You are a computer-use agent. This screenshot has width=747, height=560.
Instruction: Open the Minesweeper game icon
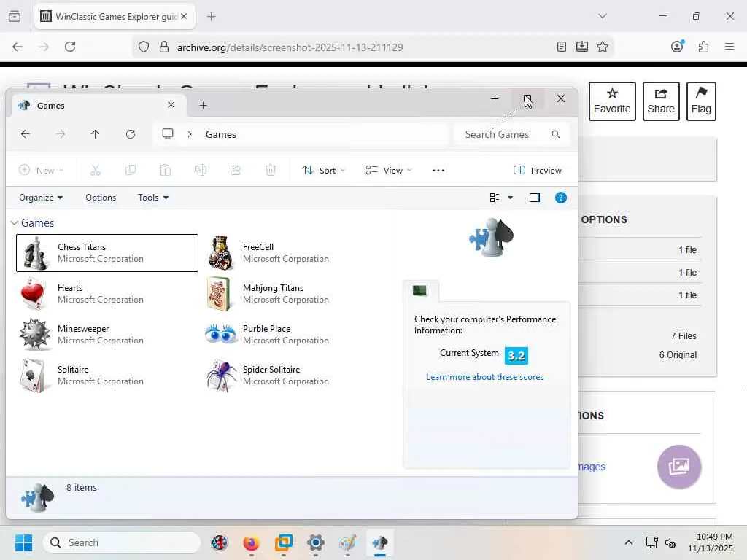pyautogui.click(x=35, y=335)
